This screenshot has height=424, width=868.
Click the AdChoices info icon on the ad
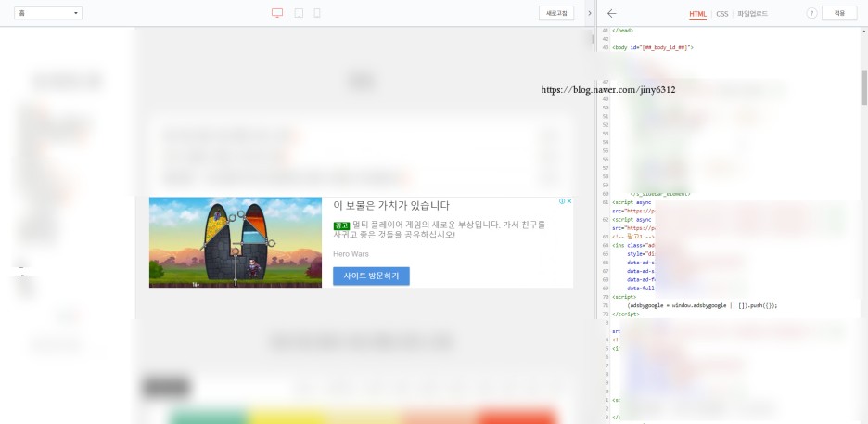tap(562, 201)
